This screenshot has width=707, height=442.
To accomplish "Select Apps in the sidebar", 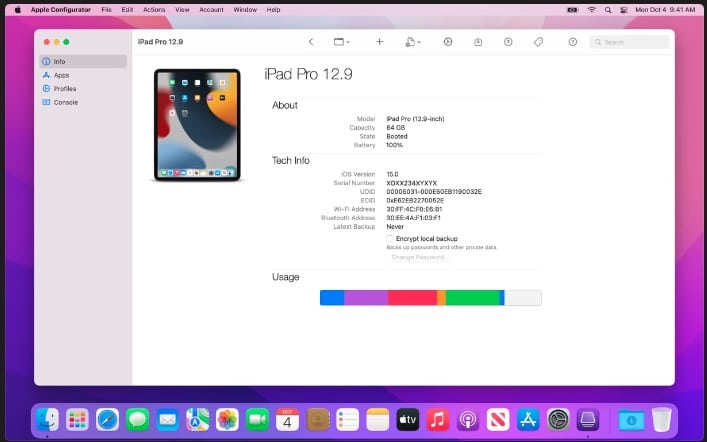I will 61,75.
